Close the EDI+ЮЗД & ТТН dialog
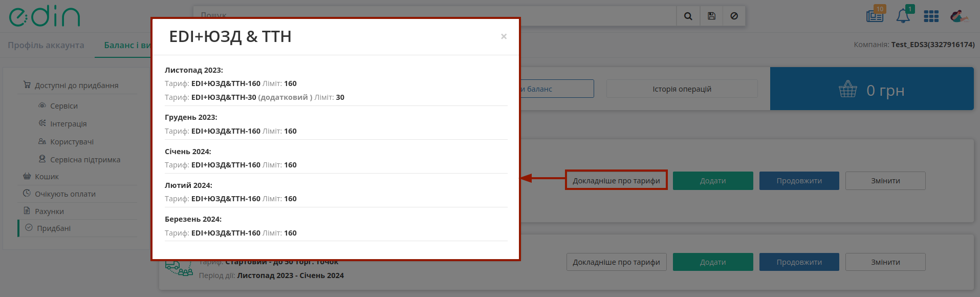The width and height of the screenshot is (980, 297). click(x=504, y=36)
